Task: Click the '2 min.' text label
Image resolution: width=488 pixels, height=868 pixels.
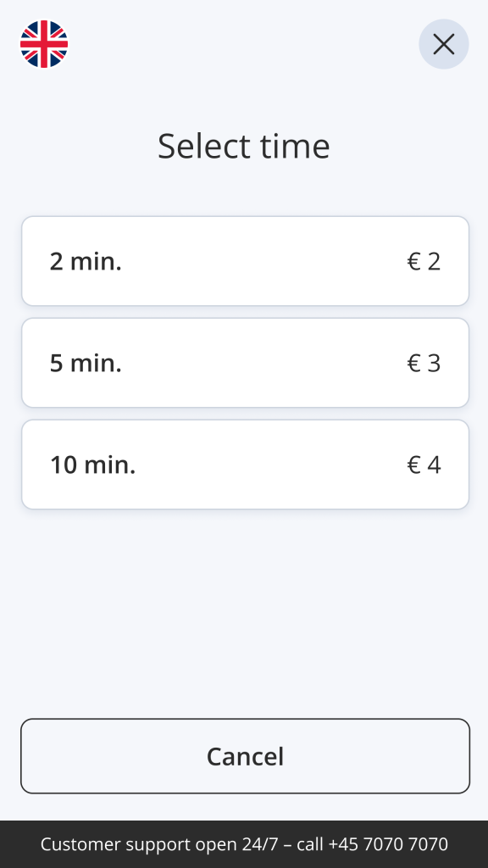Action: pyautogui.click(x=86, y=261)
